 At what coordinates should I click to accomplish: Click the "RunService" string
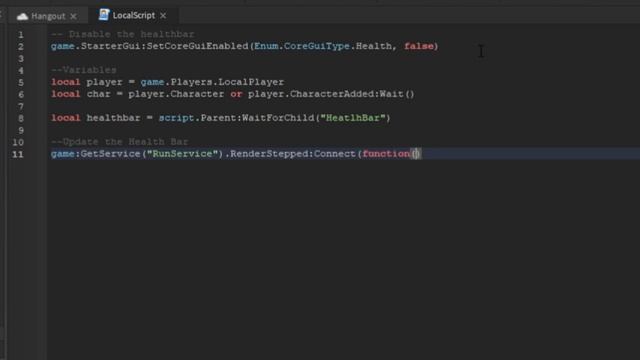(182, 154)
